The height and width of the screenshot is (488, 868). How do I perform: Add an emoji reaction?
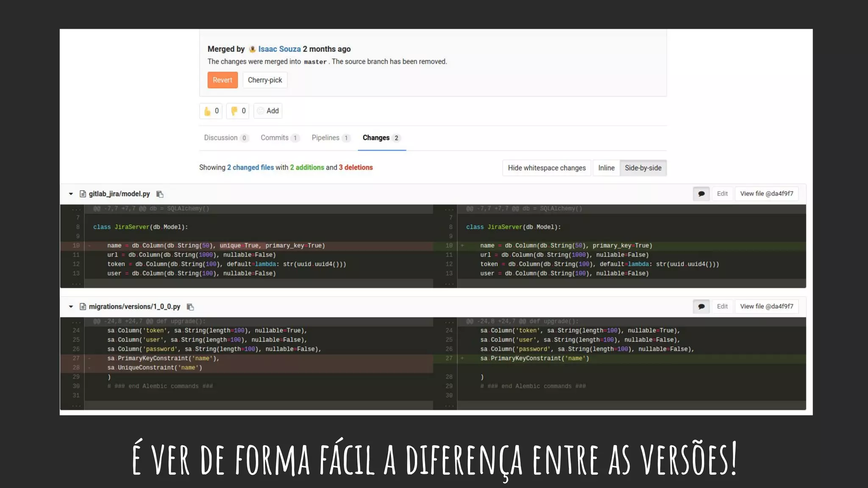pos(268,111)
